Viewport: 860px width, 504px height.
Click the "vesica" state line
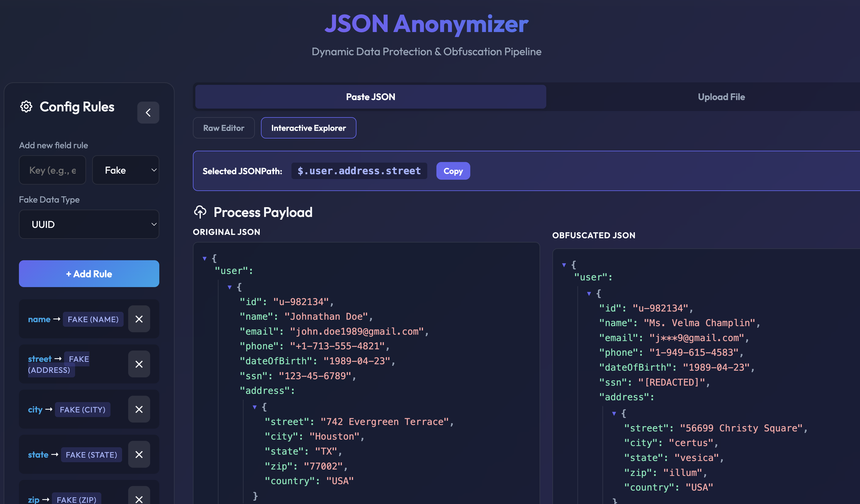coord(674,458)
